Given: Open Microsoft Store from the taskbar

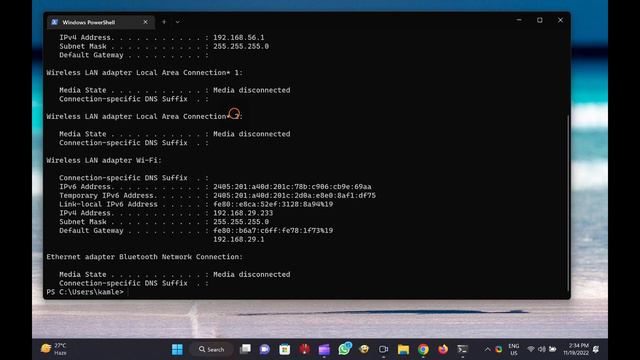Looking at the screenshot, I should (284, 349).
